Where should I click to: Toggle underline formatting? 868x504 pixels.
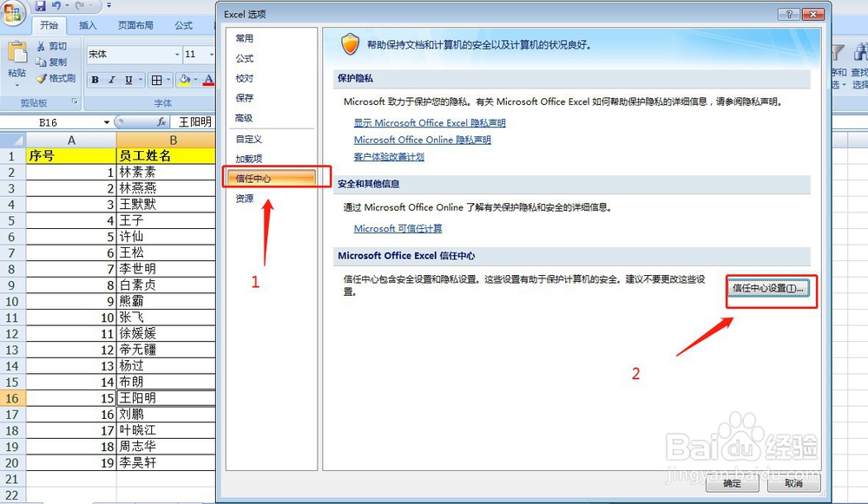tap(128, 80)
